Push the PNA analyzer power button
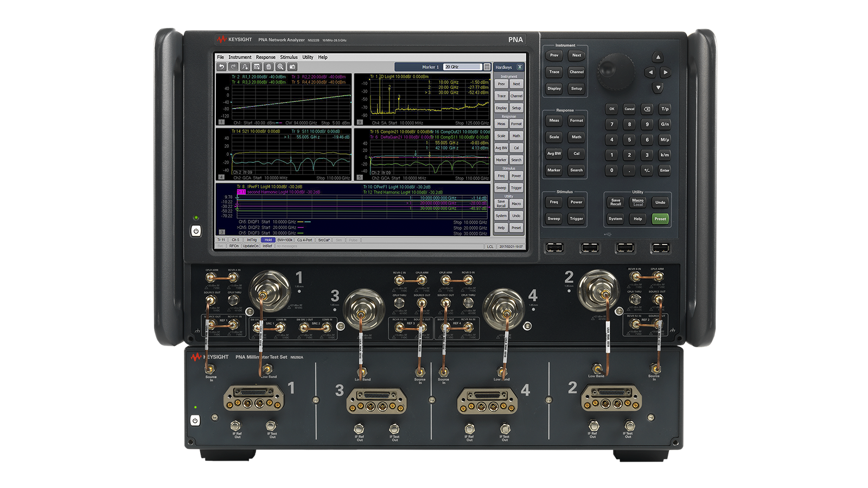The width and height of the screenshot is (868, 488). click(196, 231)
